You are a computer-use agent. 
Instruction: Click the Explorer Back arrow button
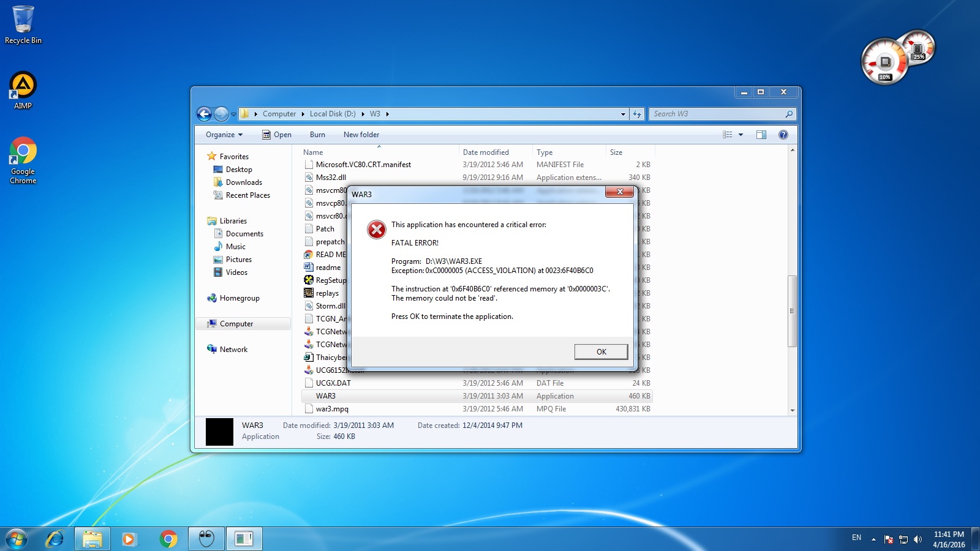[204, 114]
